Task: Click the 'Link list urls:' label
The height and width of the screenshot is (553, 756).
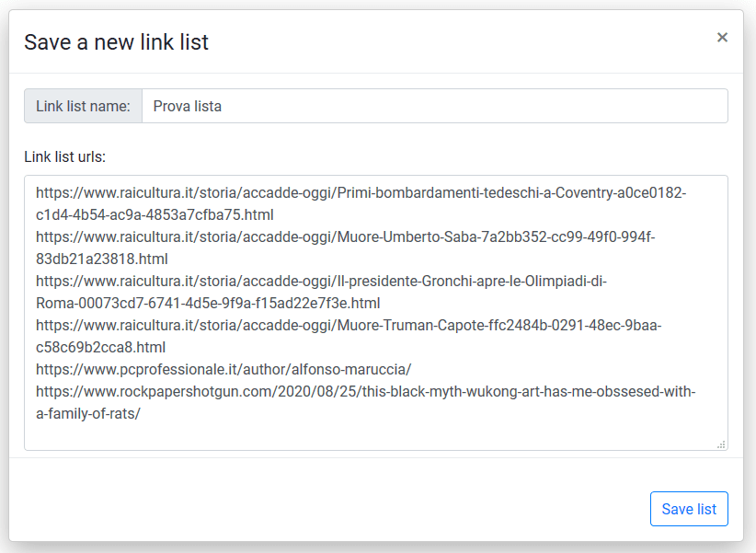Action: point(65,156)
